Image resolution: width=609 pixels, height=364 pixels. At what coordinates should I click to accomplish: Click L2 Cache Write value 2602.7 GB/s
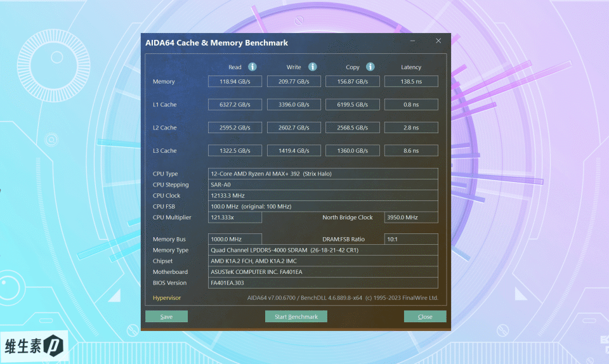(x=294, y=127)
